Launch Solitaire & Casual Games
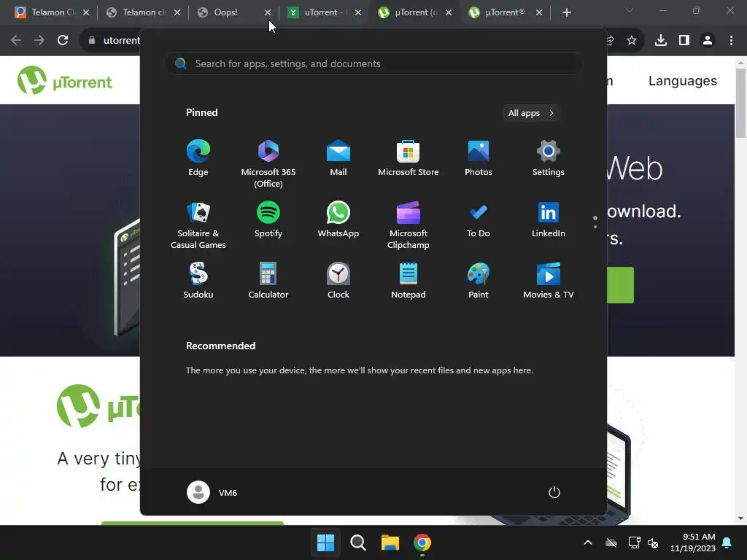 (198, 225)
